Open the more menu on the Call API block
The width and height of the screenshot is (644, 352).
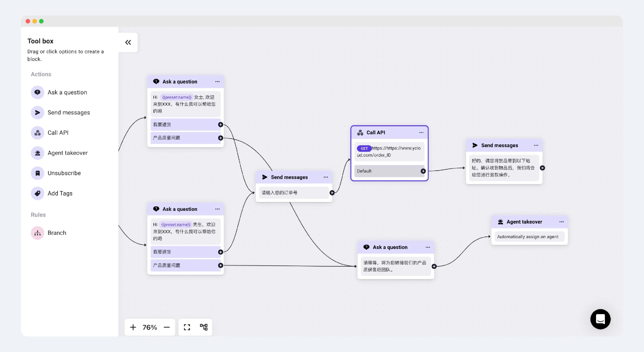pyautogui.click(x=421, y=133)
